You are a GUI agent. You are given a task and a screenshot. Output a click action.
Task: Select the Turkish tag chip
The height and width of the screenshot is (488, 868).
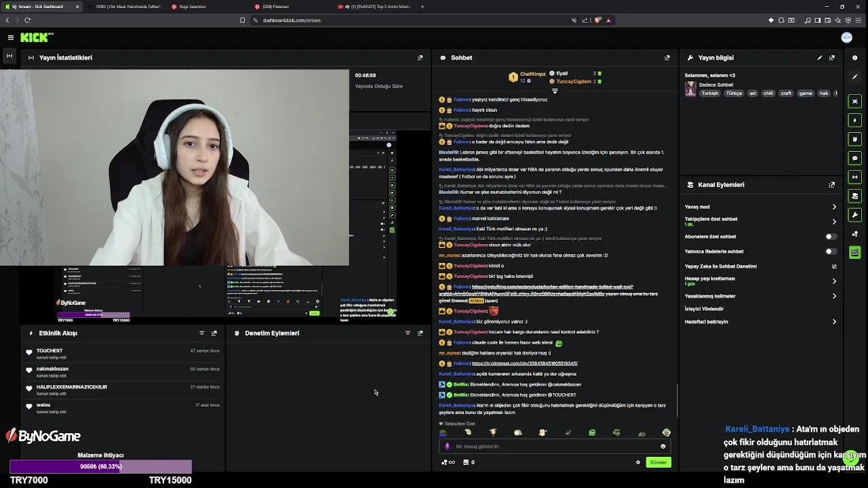click(x=710, y=94)
